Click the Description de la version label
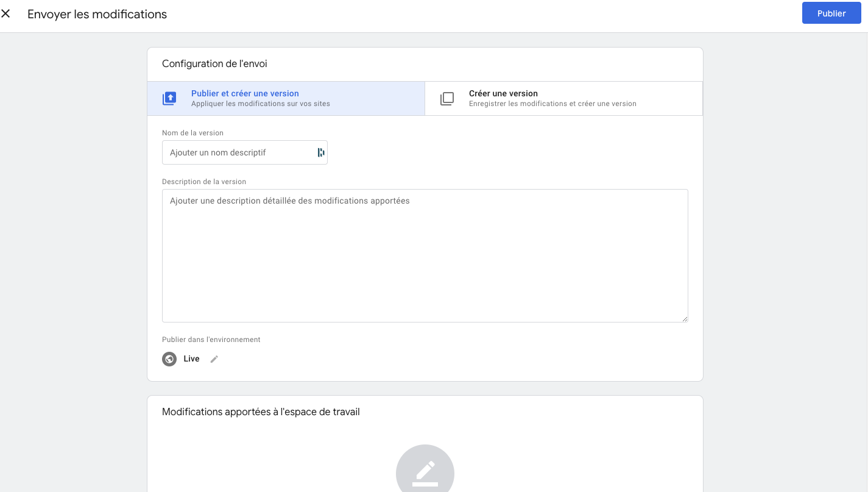The image size is (868, 492). tap(204, 182)
